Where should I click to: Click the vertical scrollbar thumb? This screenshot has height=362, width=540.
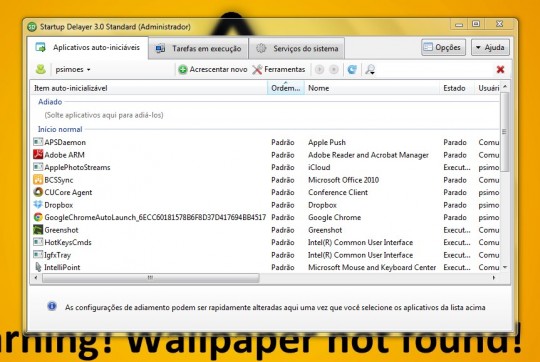coord(505,132)
